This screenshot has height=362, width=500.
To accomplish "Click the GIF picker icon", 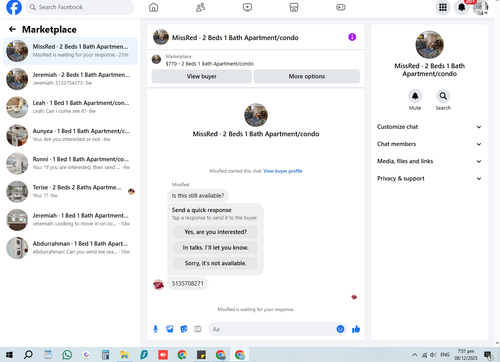I will tap(198, 329).
